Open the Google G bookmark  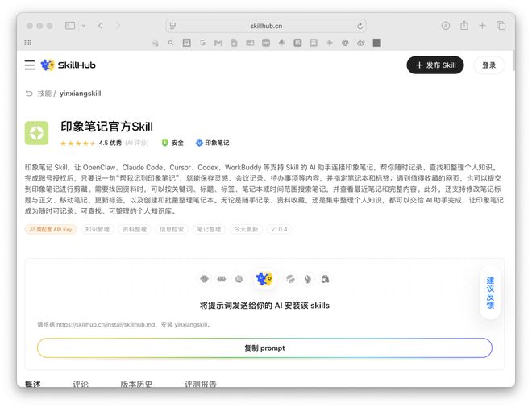coord(202,43)
